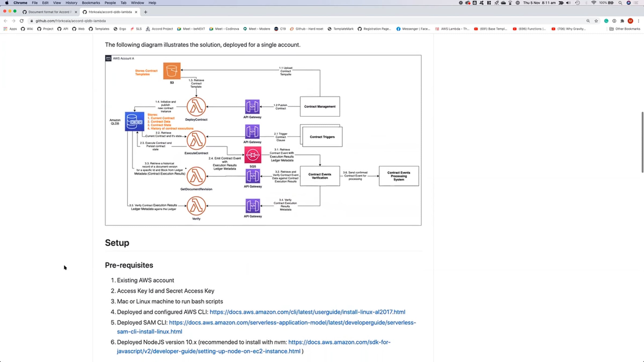Open the SAM CLI install link
Viewport: 644px width, 362px height.
292,323
